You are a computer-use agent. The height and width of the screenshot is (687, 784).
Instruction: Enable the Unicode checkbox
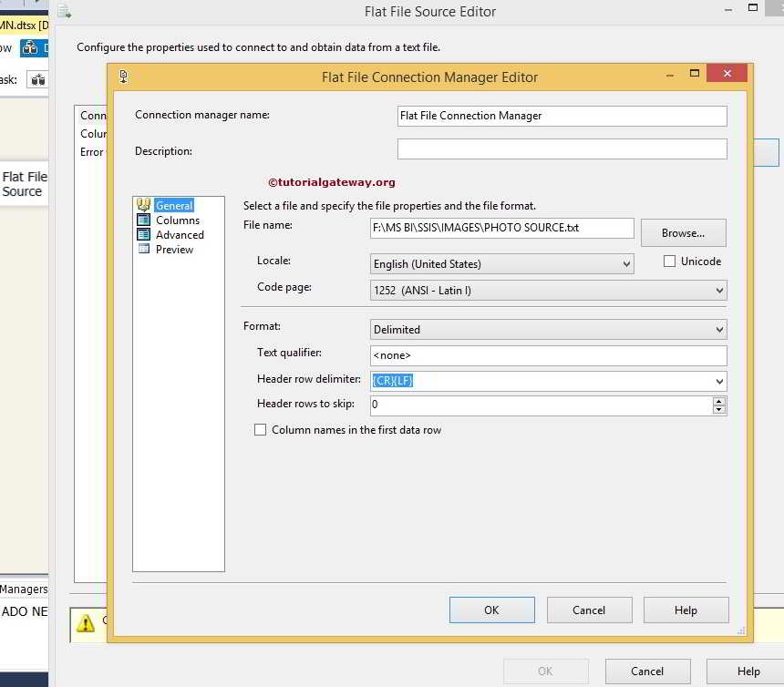coord(671,261)
